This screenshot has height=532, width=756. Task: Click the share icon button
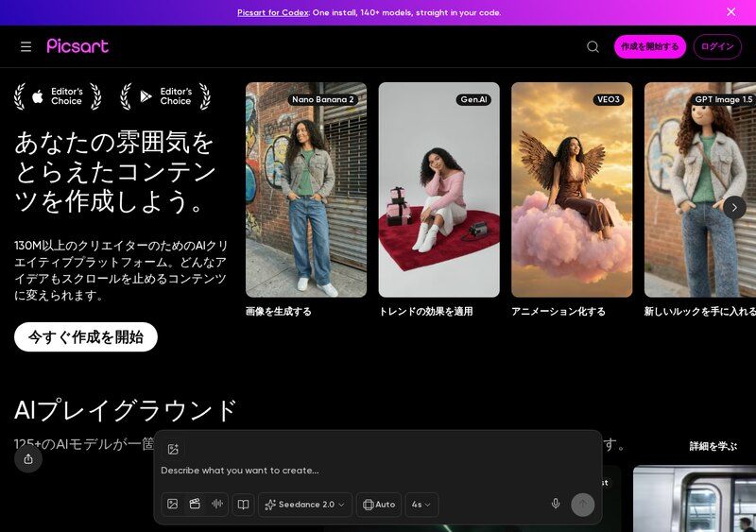(28, 458)
